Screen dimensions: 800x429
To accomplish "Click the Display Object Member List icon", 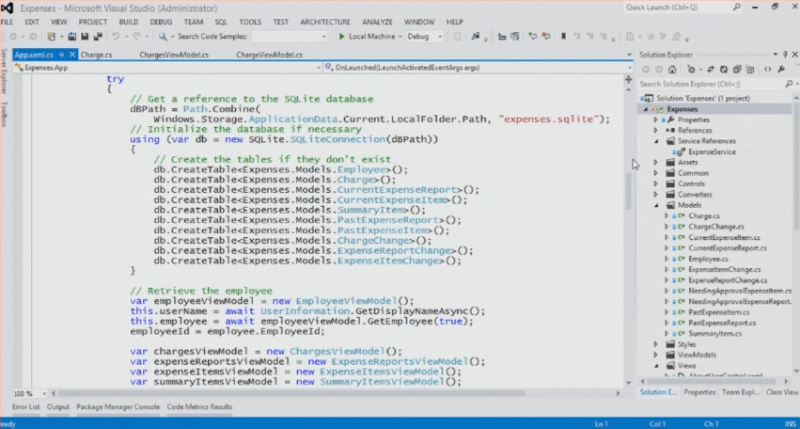I will (502, 36).
